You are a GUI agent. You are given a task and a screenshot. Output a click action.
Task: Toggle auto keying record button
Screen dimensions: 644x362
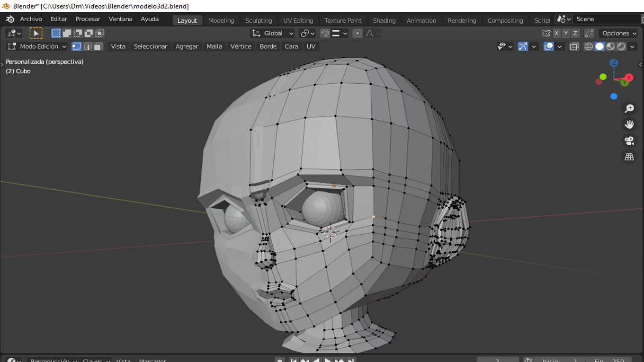tap(280, 360)
